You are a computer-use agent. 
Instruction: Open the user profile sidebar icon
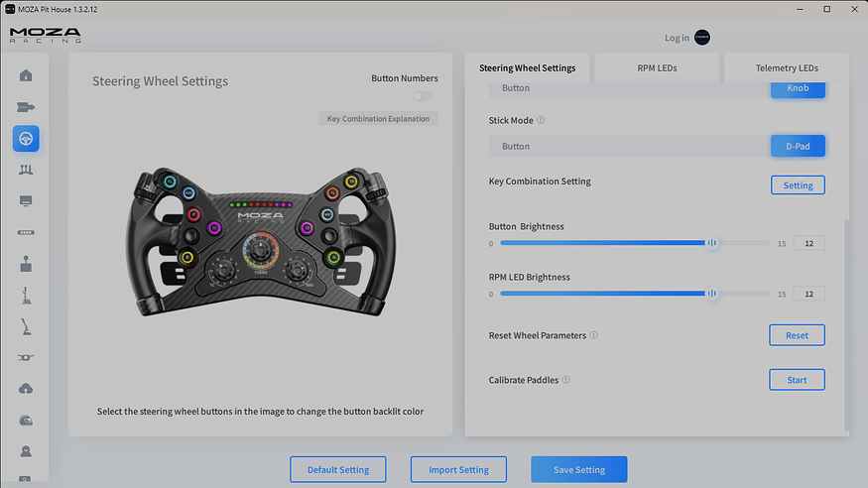[26, 451]
